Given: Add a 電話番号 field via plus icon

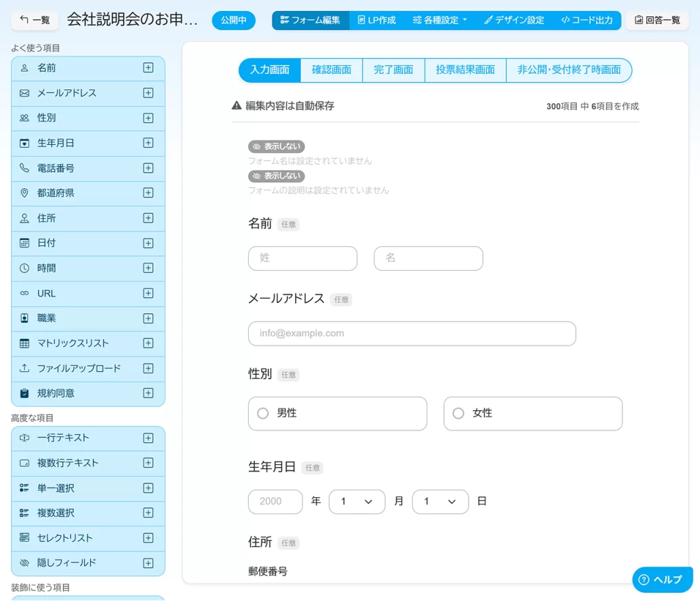Looking at the screenshot, I should click(148, 168).
